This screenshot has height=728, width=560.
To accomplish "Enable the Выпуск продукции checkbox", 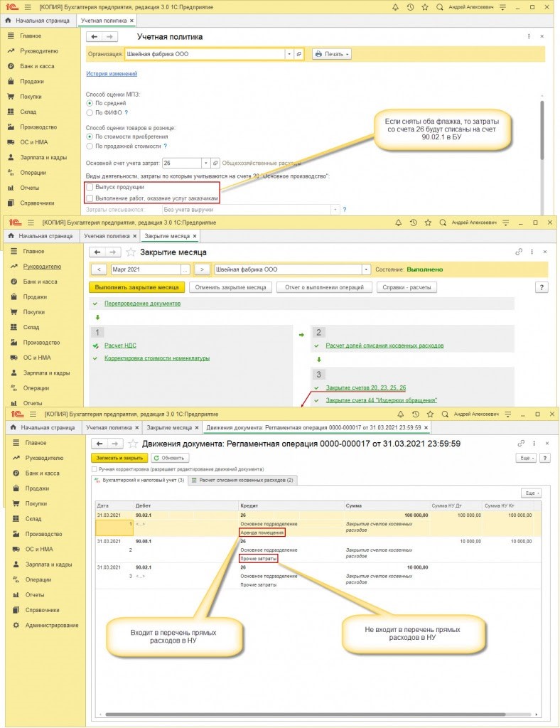I will [90, 187].
